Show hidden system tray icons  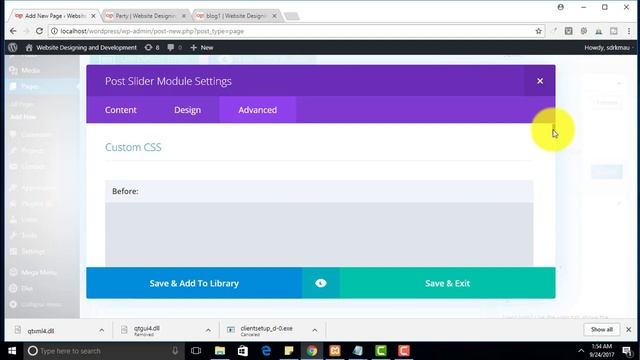[x=581, y=351]
